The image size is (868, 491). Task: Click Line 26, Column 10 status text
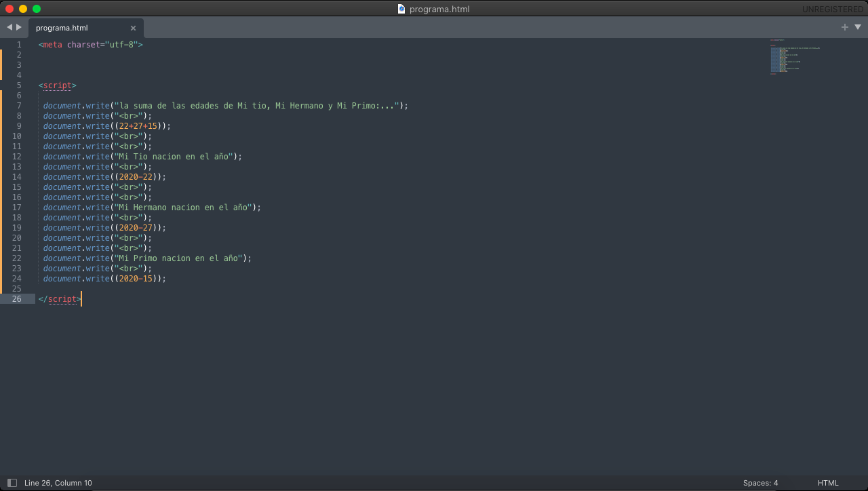click(58, 483)
